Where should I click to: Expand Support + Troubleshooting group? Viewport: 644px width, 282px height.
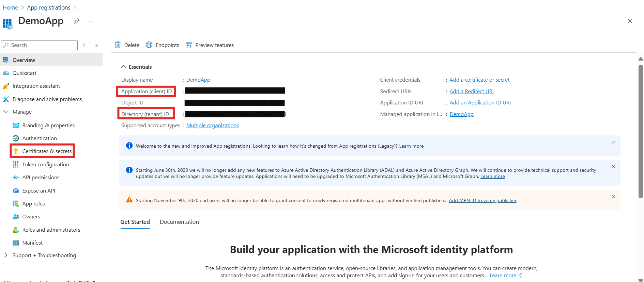6,255
